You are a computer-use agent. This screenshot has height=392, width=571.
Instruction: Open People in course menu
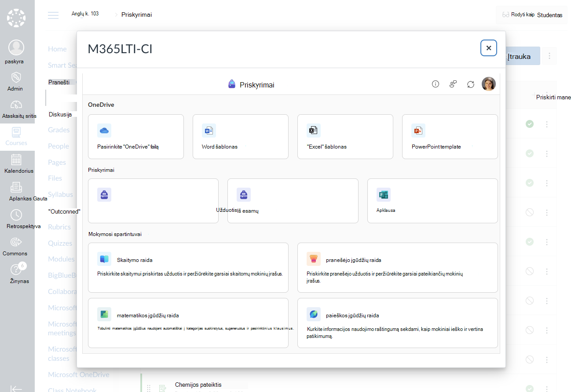coord(59,146)
